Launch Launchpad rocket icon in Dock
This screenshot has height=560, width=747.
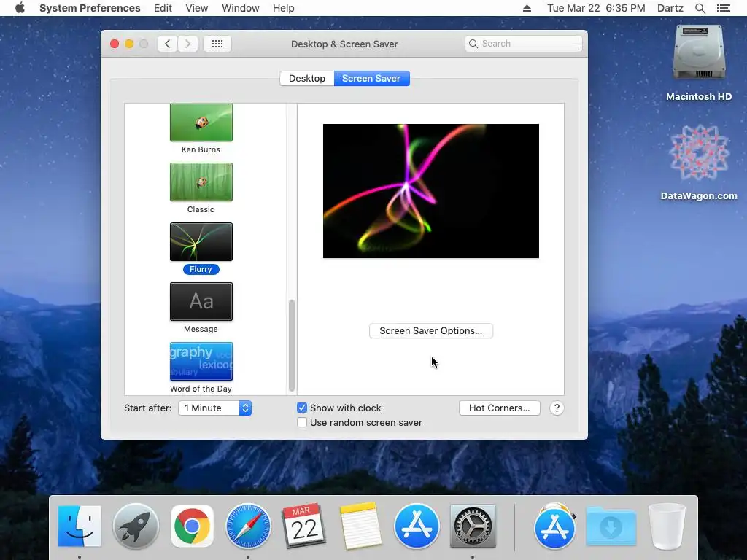coord(136,526)
